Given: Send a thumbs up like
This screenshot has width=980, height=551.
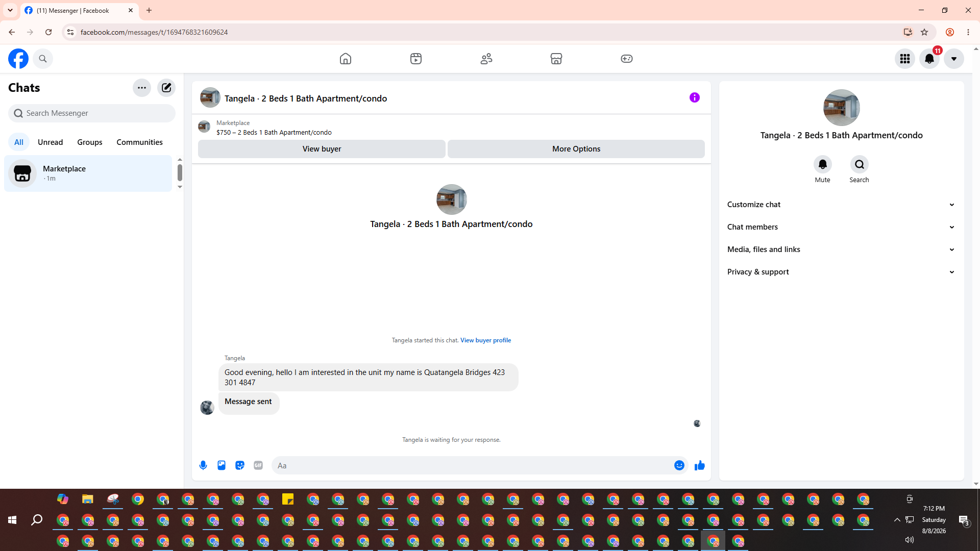Looking at the screenshot, I should (700, 465).
